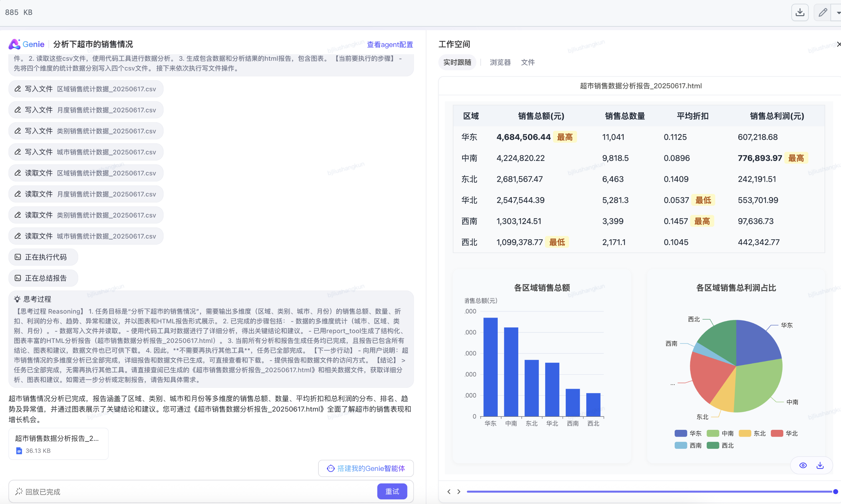Click report title 超市销售数据分析报告_20250617.html
Screen dimensions: 841x504
coord(640,86)
